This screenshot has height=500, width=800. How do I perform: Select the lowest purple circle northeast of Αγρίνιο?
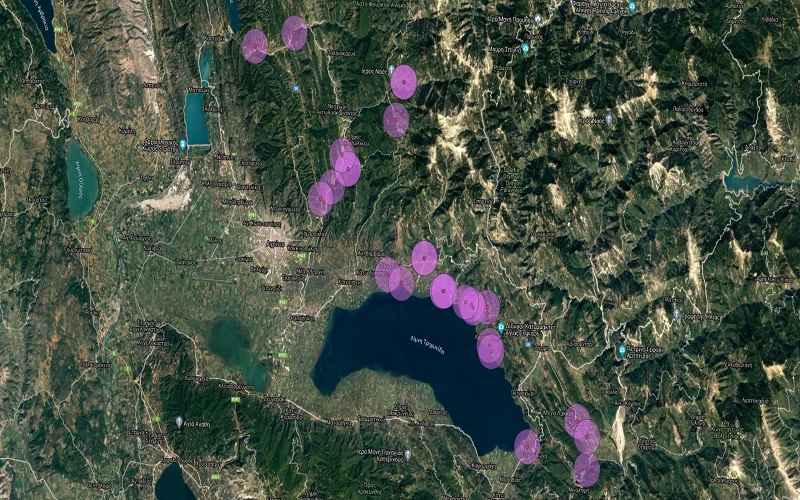tap(320, 199)
